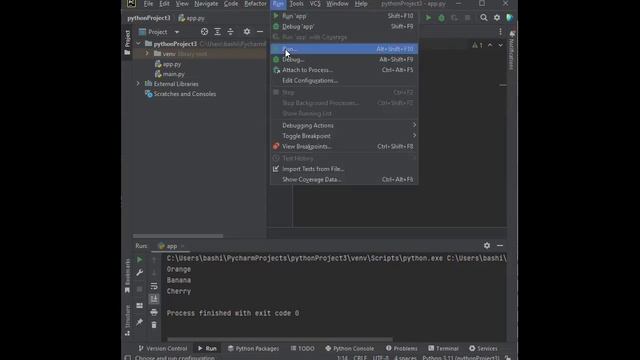Click Collapse All icon in Project panel
The height and width of the screenshot is (360, 640).
[230, 32]
